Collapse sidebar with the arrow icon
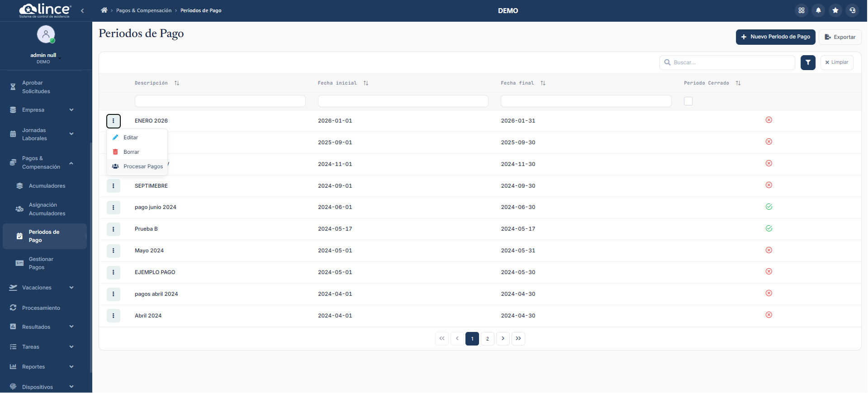 pyautogui.click(x=82, y=10)
